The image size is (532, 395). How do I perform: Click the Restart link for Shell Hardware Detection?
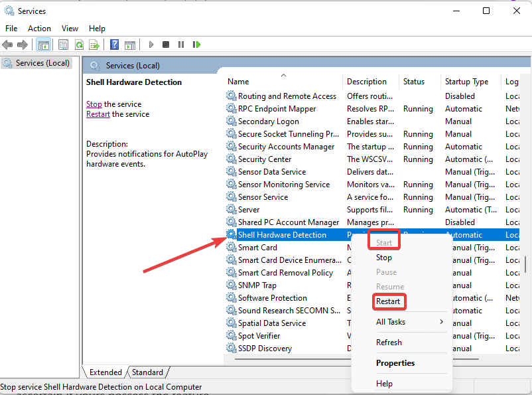(98, 114)
